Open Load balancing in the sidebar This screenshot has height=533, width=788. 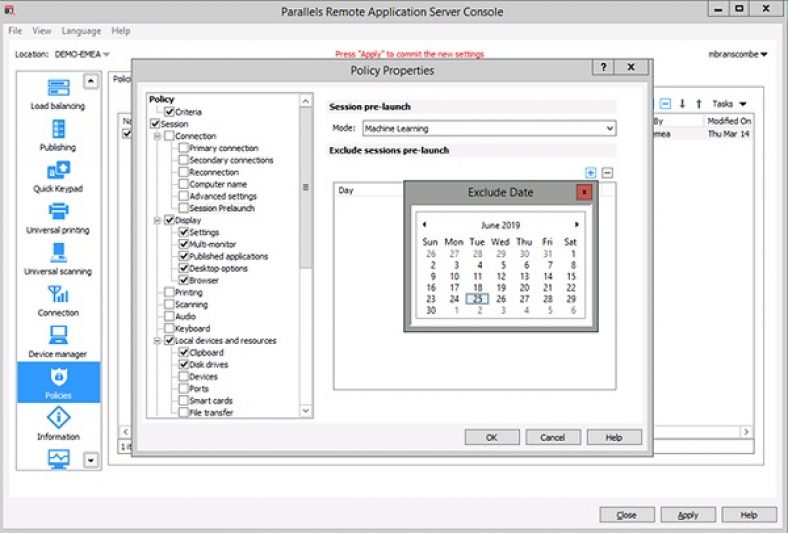(58, 94)
